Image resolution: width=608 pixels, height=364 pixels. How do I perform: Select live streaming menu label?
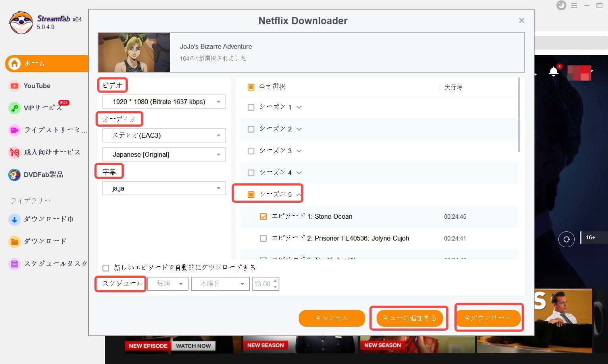pos(56,130)
